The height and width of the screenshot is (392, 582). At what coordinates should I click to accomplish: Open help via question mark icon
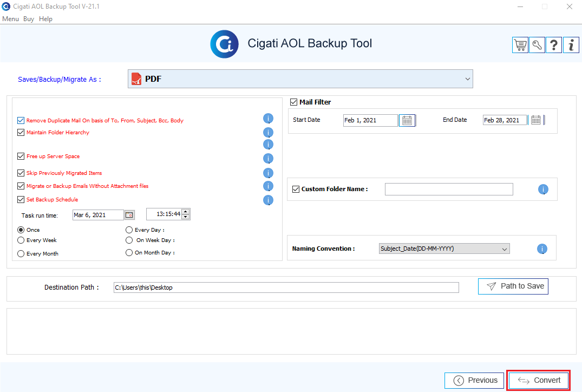tap(554, 45)
